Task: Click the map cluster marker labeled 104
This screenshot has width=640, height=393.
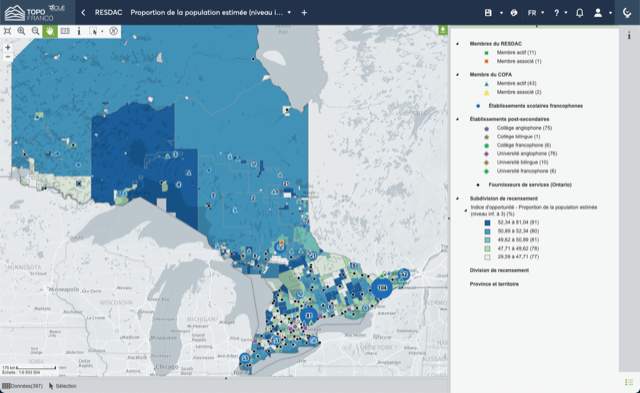Action: pyautogui.click(x=382, y=288)
